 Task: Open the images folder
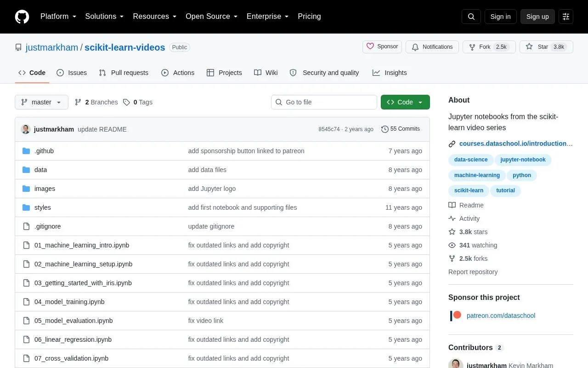45,189
